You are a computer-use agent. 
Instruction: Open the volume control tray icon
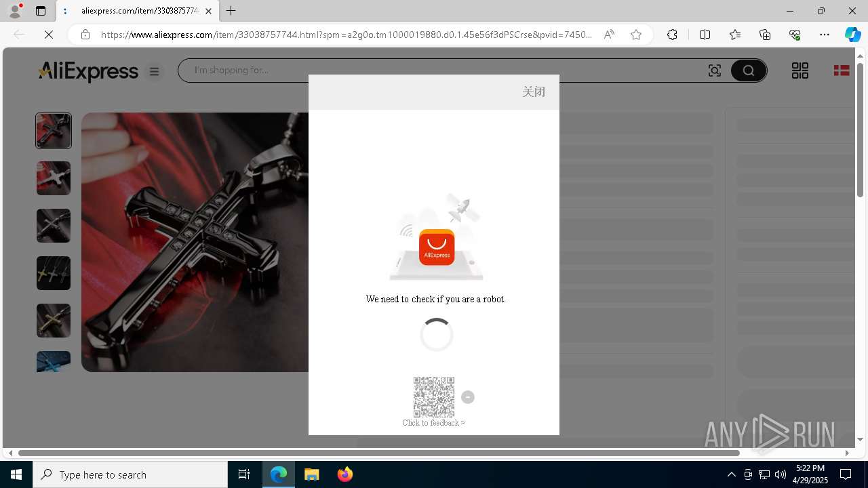(x=781, y=474)
